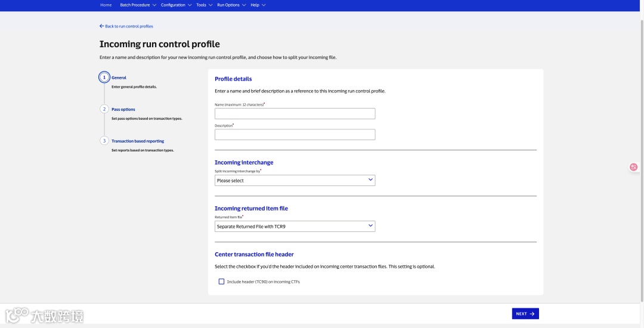Click the profile Name input field
Viewport: 644px width, 328px height.
point(295,113)
